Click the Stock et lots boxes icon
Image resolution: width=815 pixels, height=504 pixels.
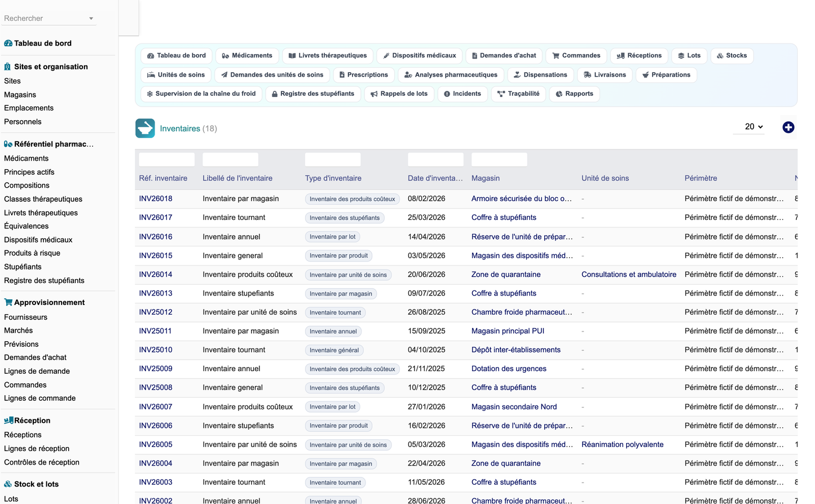tap(8, 484)
